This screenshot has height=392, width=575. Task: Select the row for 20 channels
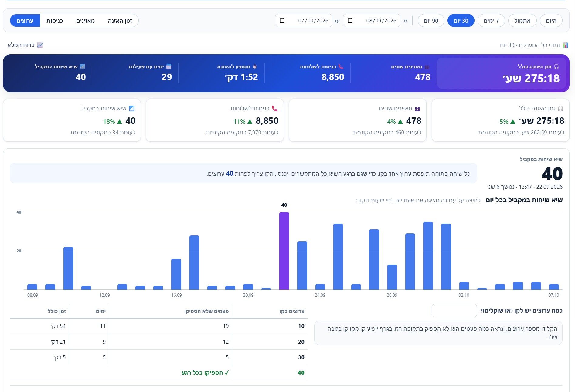pos(159,342)
